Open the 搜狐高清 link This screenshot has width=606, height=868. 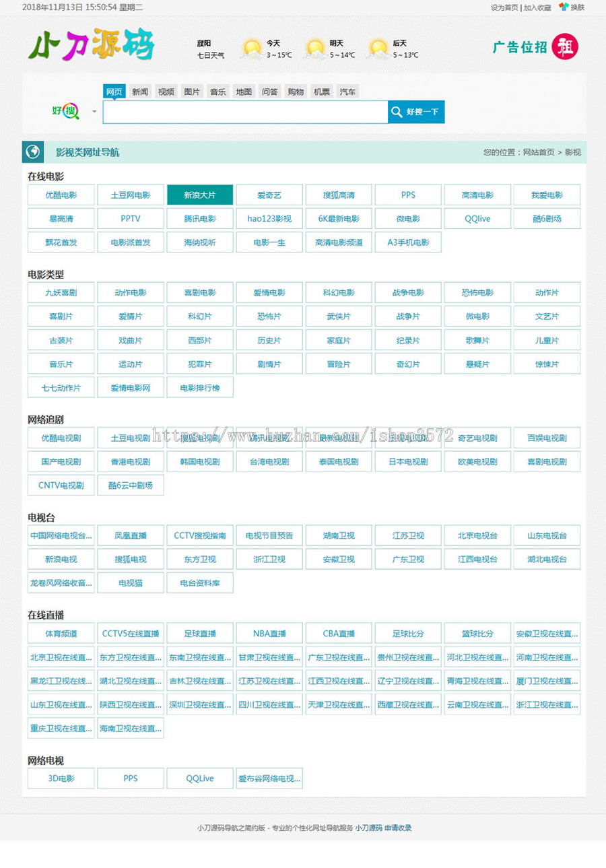click(339, 195)
